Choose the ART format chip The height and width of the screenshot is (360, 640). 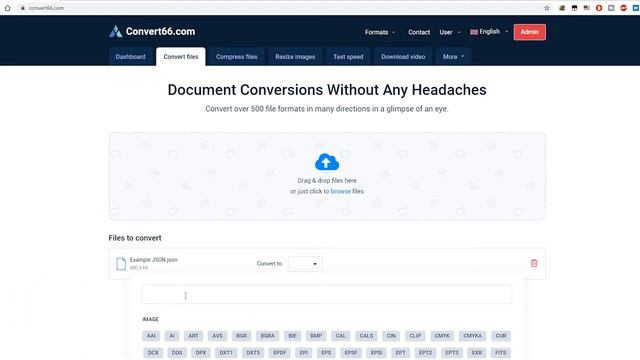point(193,336)
